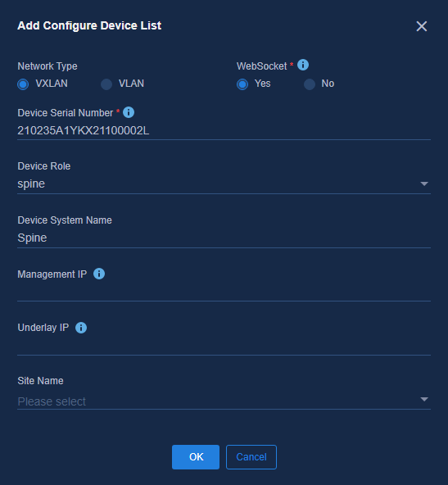Close the Add Configure Device List dialog
The image size is (448, 485).
pos(422,26)
